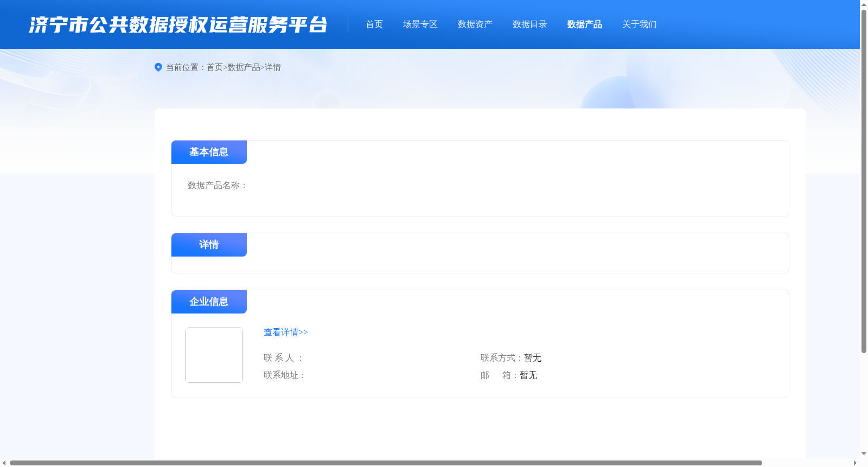Open the 关于我们 page

[x=640, y=24]
